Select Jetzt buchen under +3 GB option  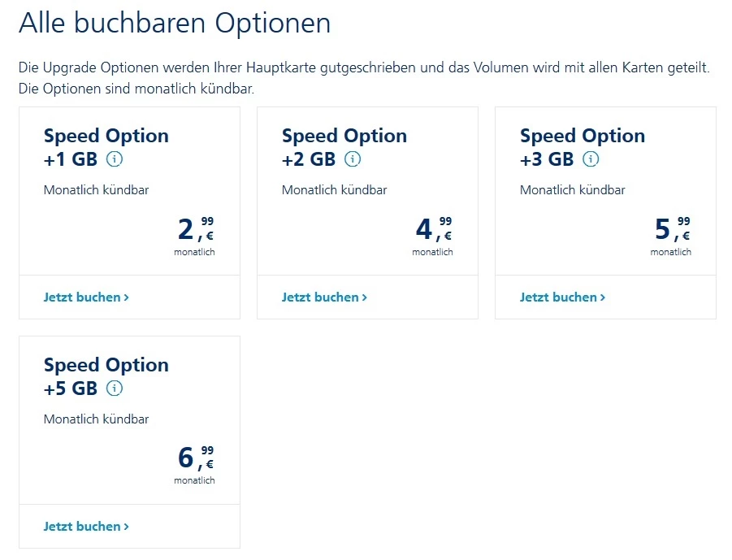click(562, 297)
